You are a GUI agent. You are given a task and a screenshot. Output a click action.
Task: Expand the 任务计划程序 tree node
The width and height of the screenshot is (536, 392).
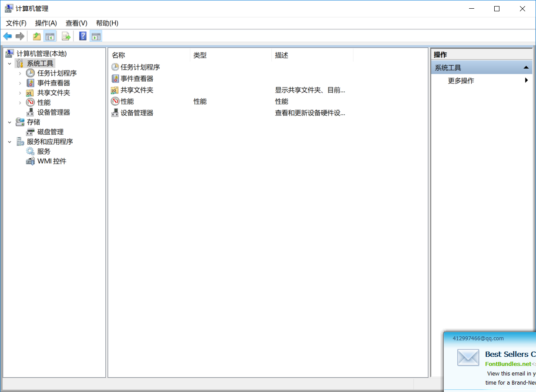pos(20,73)
